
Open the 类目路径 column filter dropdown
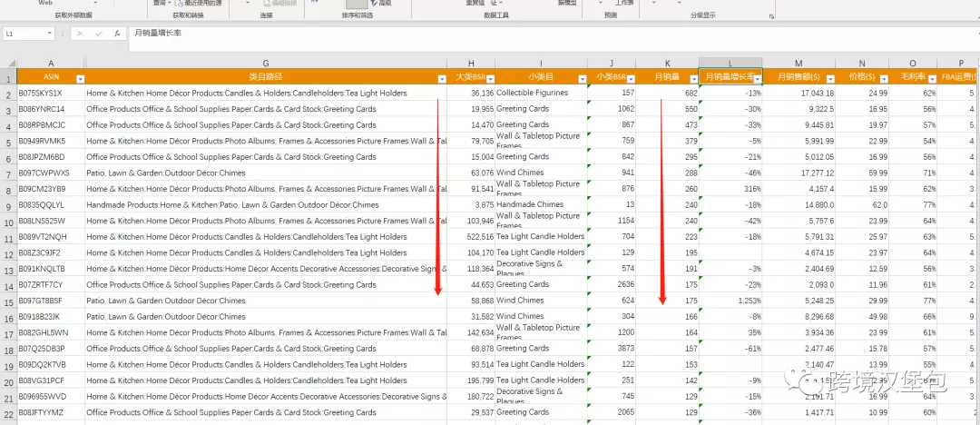(441, 79)
